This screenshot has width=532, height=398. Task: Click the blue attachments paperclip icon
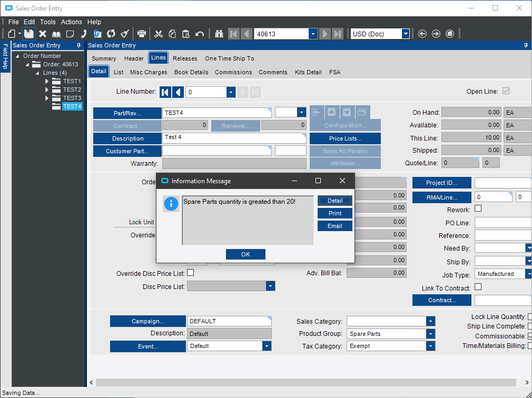[x=97, y=34]
